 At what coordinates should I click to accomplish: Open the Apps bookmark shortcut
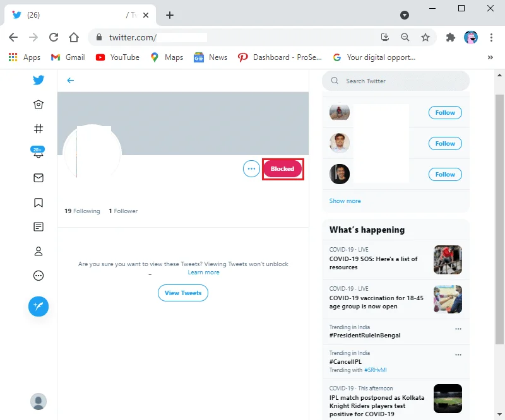click(x=25, y=57)
